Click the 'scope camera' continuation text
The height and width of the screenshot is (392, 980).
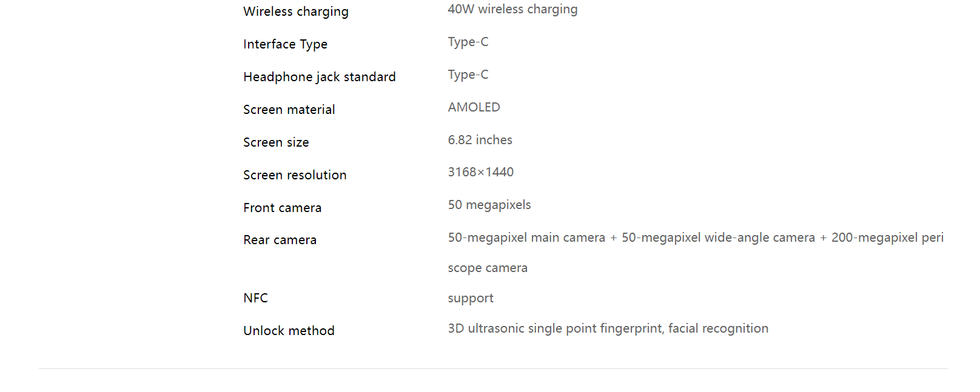(x=488, y=268)
